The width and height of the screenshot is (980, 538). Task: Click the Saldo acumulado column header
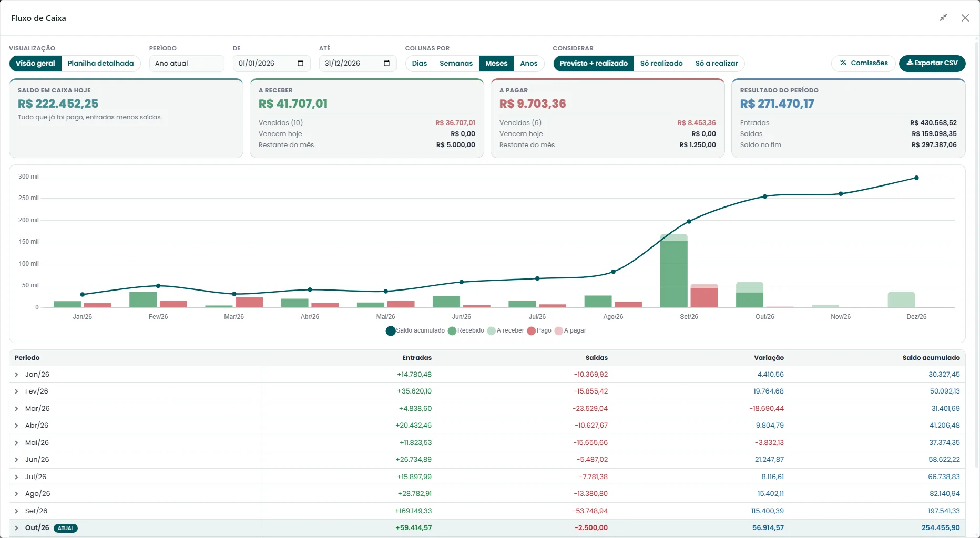click(931, 358)
